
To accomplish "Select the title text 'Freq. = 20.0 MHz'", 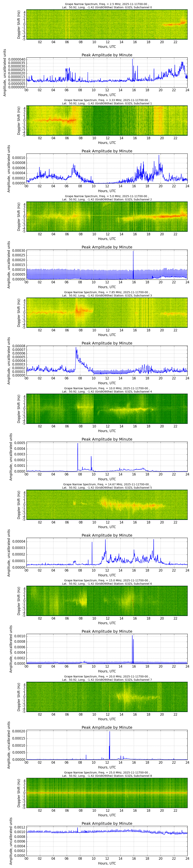I will coord(110,676).
